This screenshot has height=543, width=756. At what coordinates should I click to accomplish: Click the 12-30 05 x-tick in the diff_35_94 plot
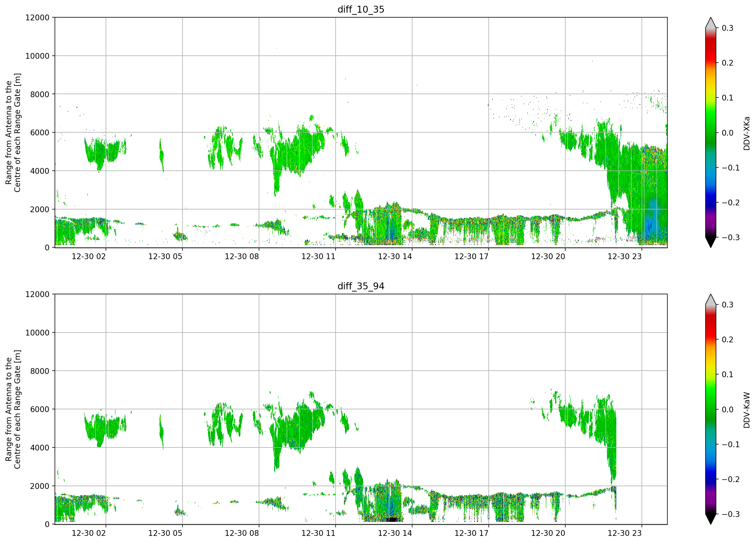(165, 533)
